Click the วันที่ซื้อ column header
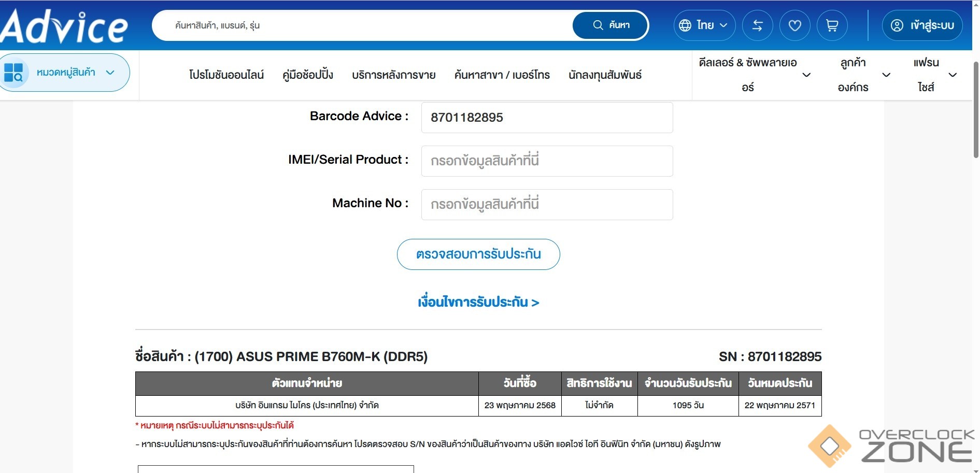Screen dimensions: 980x473 (520, 383)
